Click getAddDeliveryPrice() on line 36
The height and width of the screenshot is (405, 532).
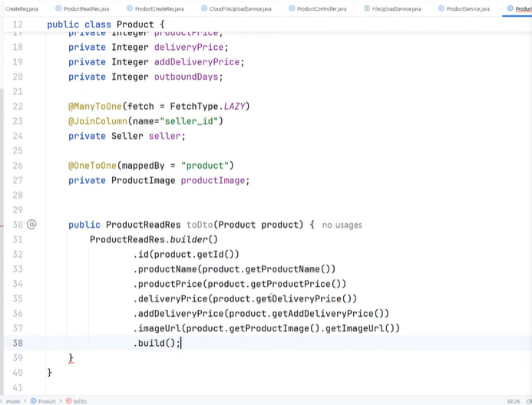click(x=328, y=314)
